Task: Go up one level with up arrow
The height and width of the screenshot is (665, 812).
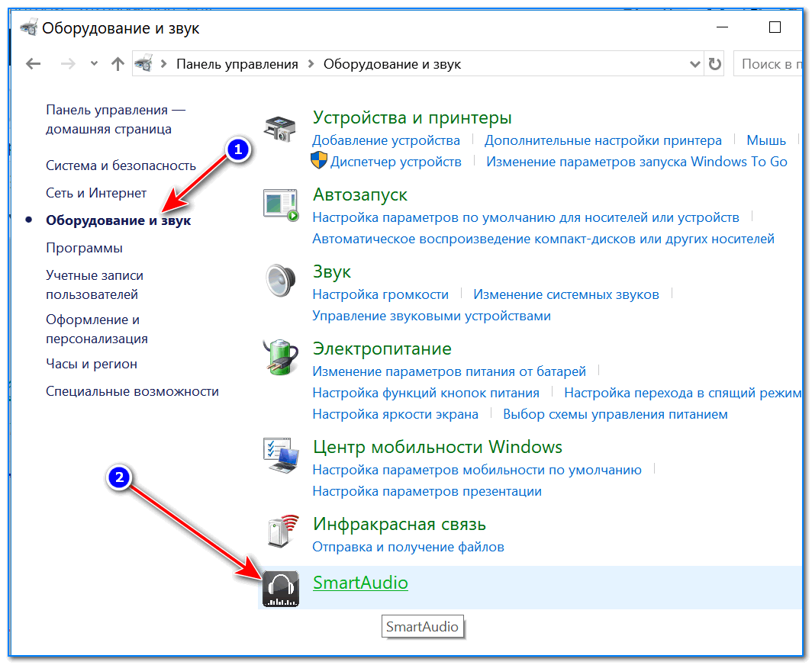Action: click(117, 64)
